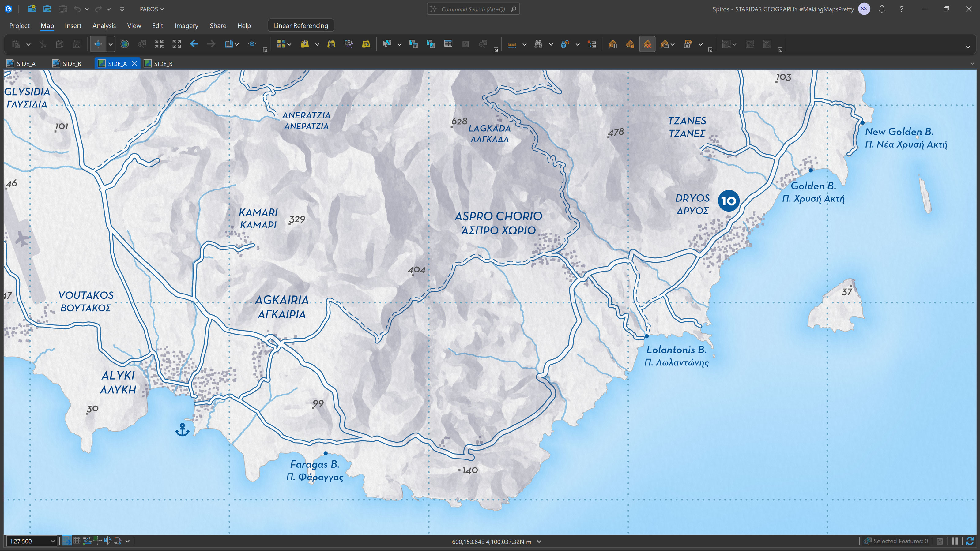
Task: Click the Pause labeling icon
Action: pos(613,44)
